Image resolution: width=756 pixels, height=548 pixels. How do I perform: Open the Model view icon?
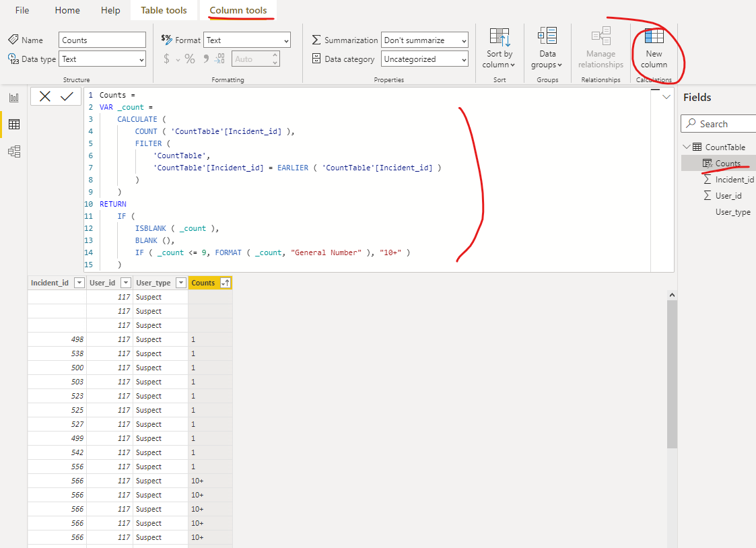14,152
